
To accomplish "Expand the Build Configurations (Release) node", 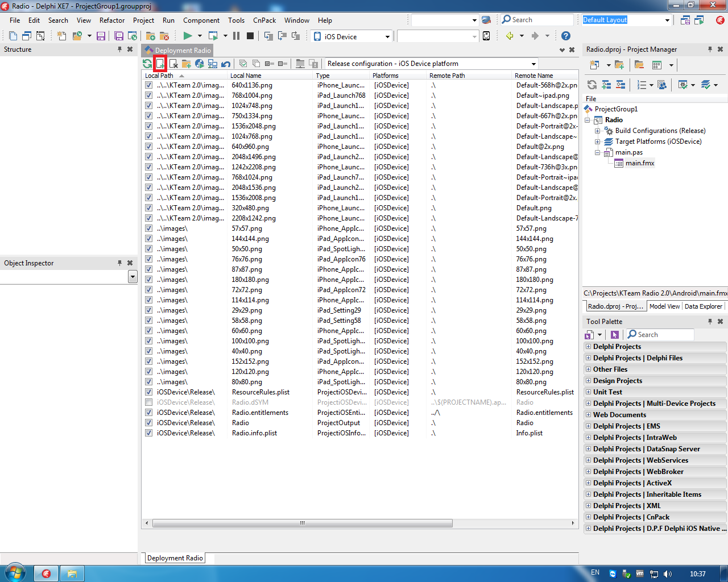I will [x=598, y=131].
